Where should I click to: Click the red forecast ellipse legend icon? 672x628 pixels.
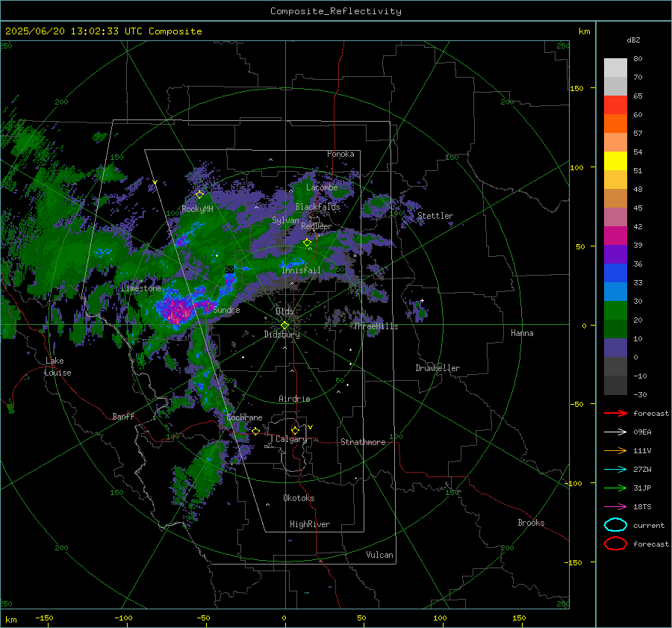coord(615,544)
